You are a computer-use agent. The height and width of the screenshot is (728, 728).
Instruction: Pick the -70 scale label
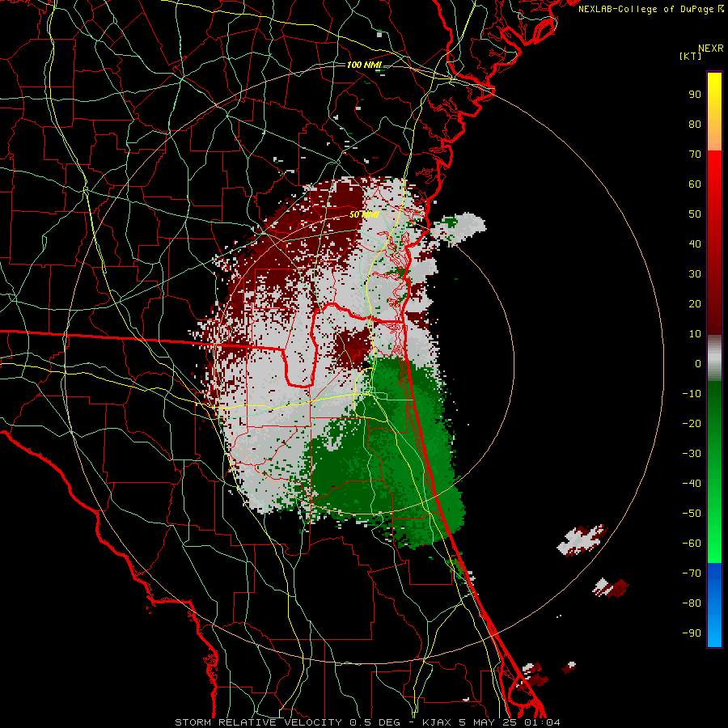pyautogui.click(x=692, y=574)
